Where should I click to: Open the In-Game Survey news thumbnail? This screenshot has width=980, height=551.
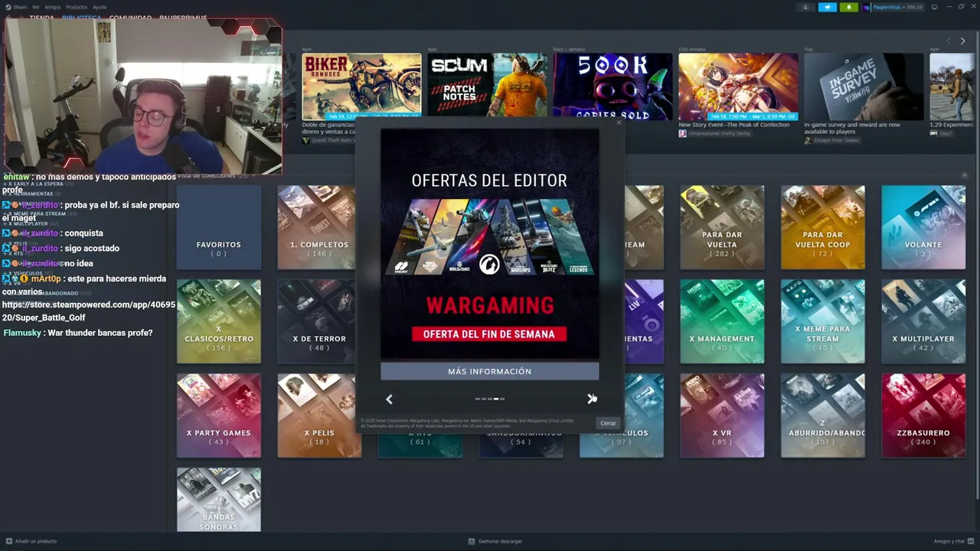pos(864,86)
